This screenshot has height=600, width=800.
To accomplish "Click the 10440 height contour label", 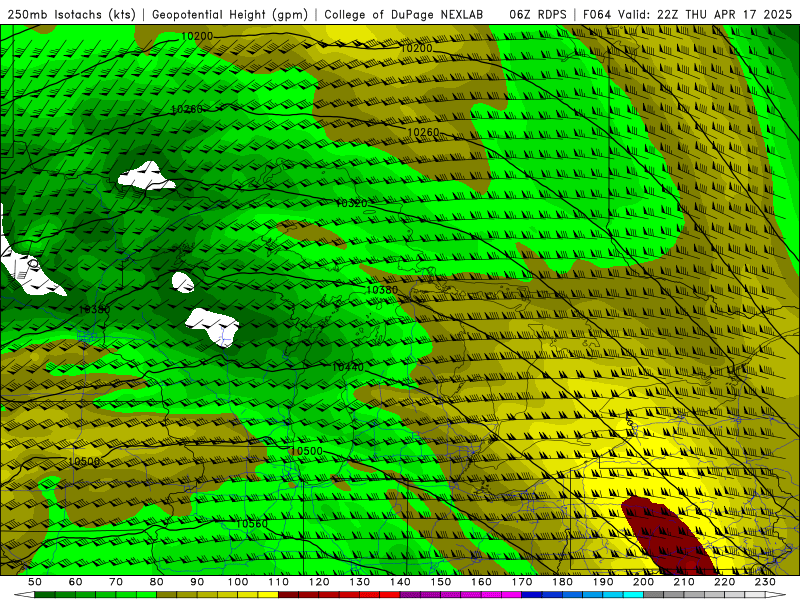I will 348,367.
